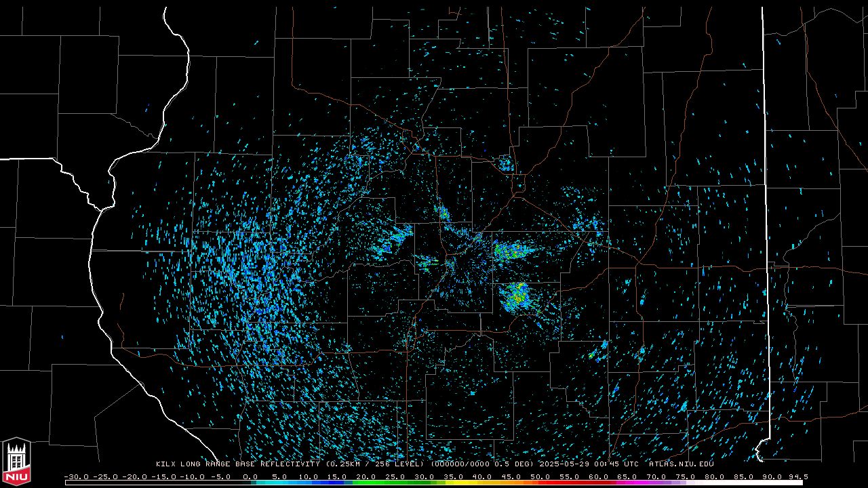Click the KILX LONG RANGE BASE REFLECTIVITY title
Viewport: 868px width, 488px height.
[239, 464]
